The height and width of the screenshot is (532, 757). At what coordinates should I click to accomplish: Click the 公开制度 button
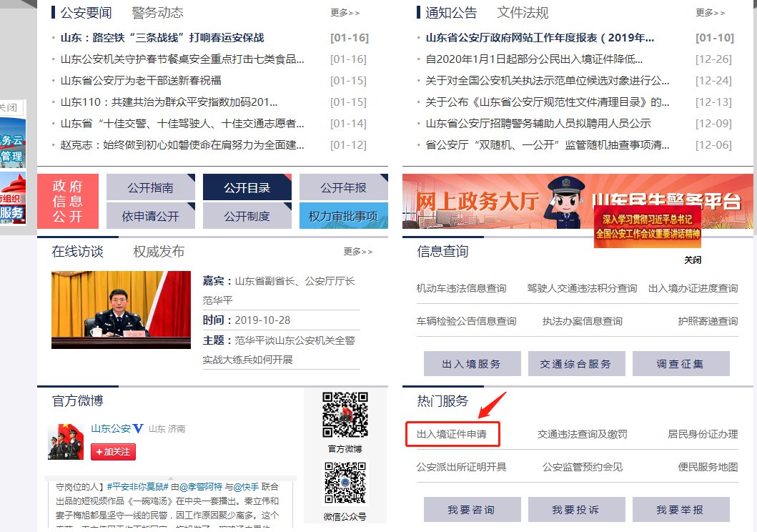click(247, 216)
